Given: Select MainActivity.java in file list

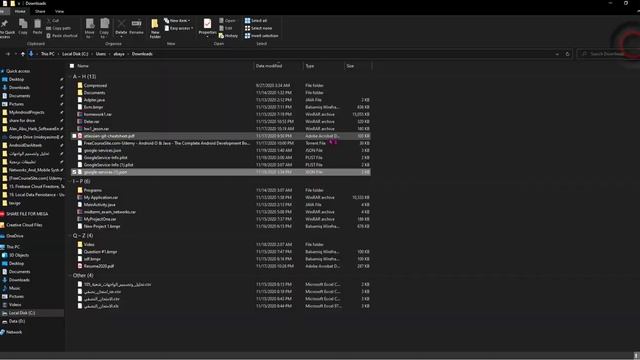Looking at the screenshot, I should pyautogui.click(x=100, y=205).
